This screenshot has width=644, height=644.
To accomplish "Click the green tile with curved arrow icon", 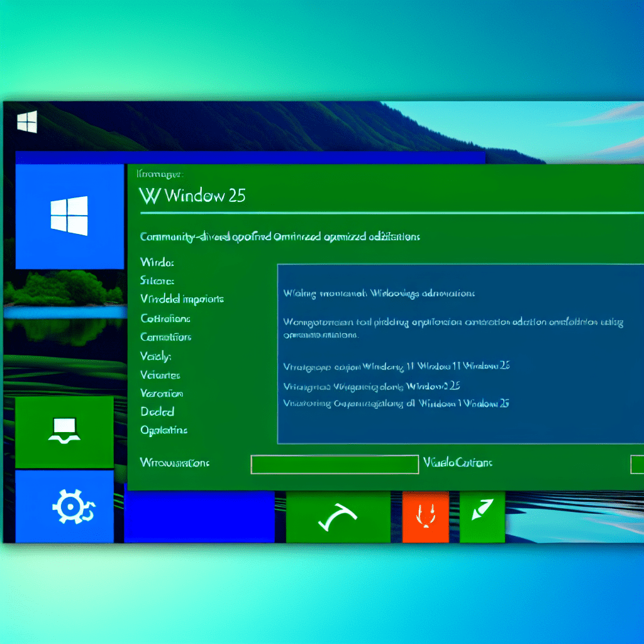I will (x=337, y=516).
